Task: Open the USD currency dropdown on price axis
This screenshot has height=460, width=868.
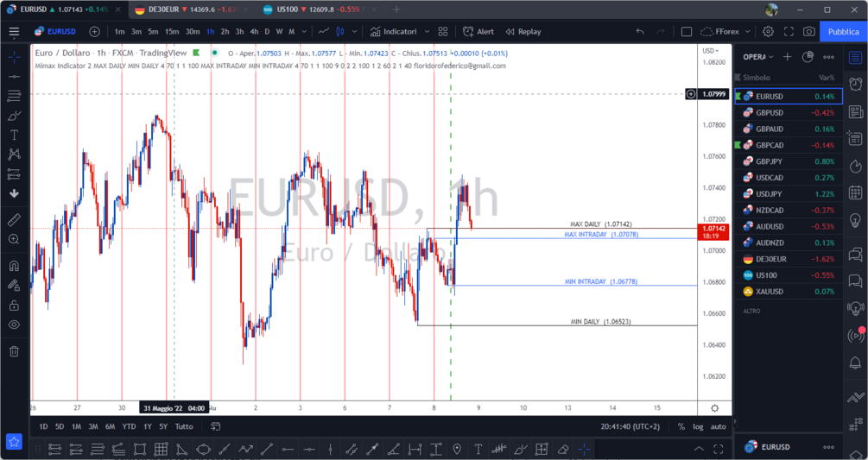Action: click(711, 51)
